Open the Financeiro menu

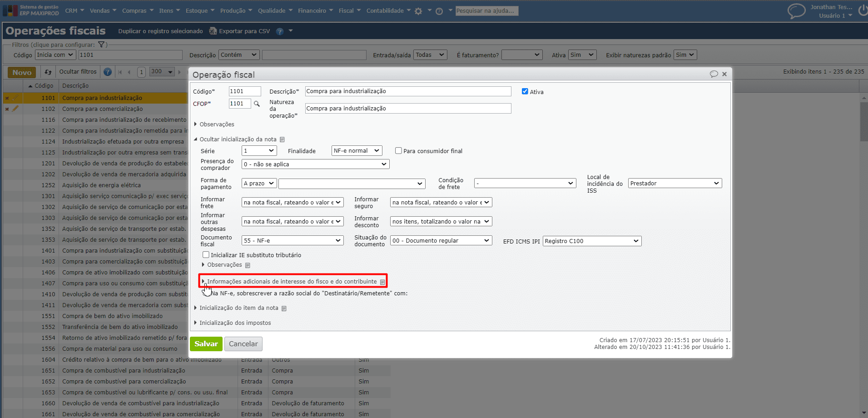[315, 10]
